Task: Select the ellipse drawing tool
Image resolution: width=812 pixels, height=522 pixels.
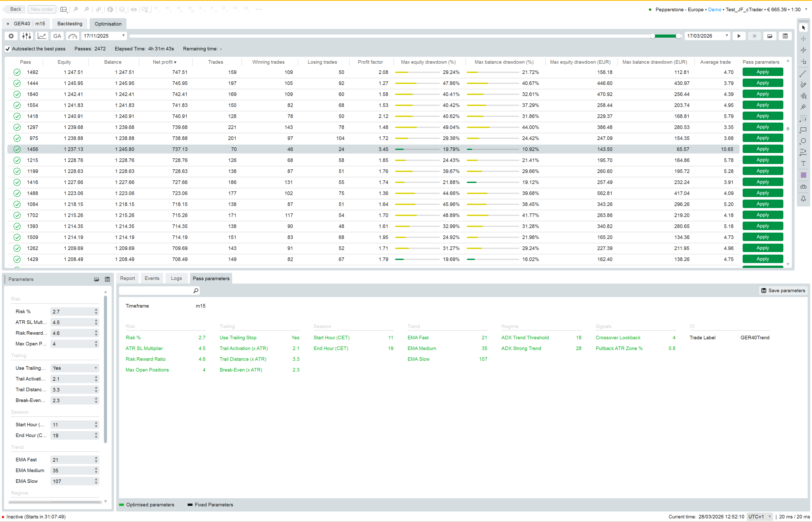Action: [803, 141]
